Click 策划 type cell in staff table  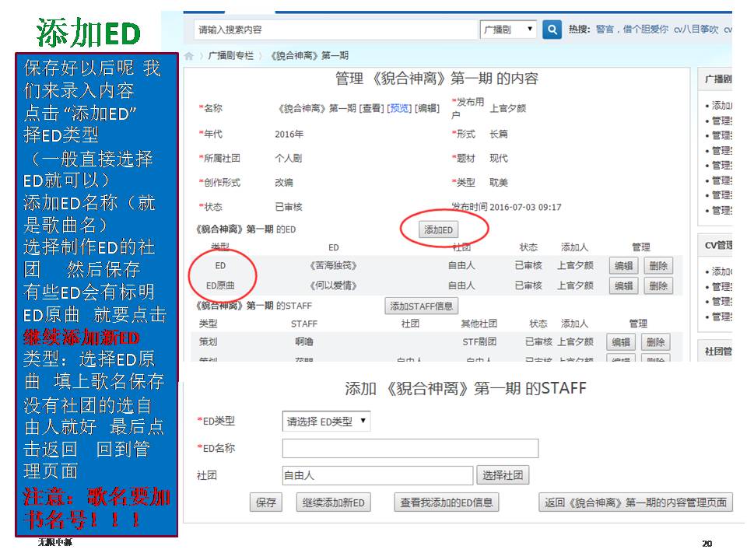[x=208, y=342]
